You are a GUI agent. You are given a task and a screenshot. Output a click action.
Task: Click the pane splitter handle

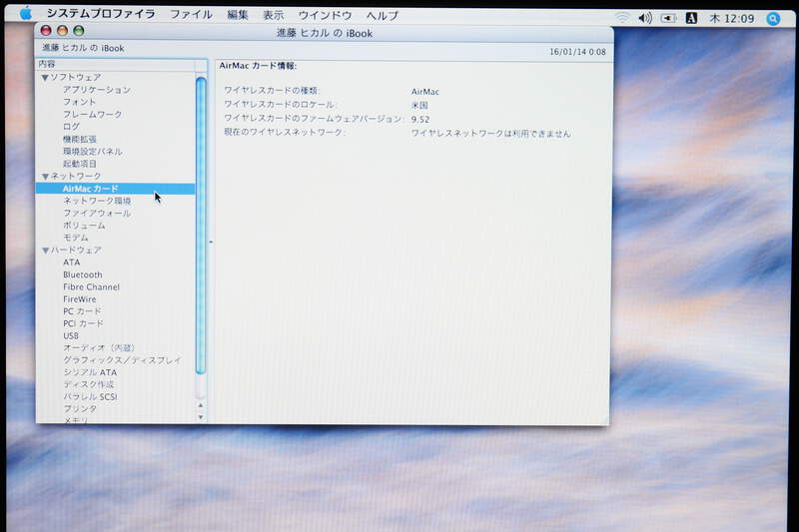coord(211,242)
